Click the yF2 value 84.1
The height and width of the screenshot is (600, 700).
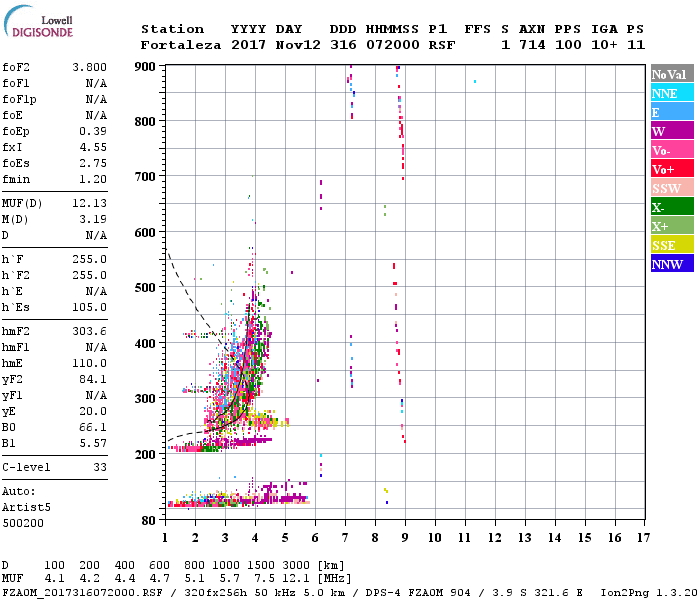(x=93, y=379)
